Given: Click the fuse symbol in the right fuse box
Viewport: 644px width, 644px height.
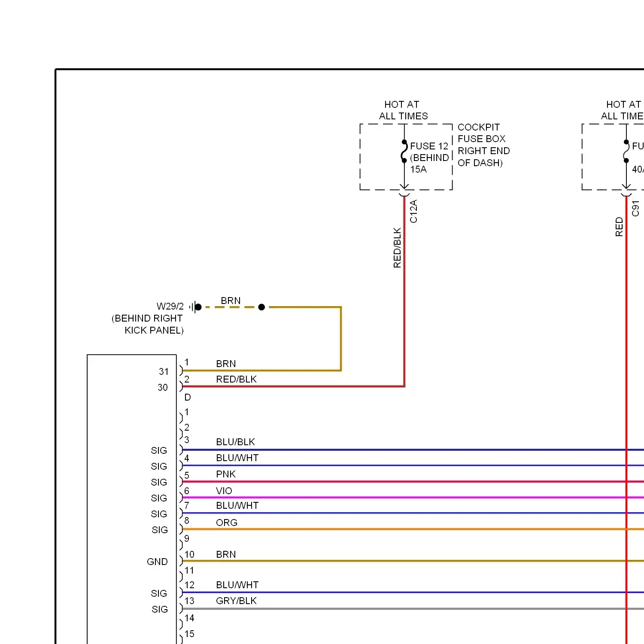Looking at the screenshot, I should 626,151.
